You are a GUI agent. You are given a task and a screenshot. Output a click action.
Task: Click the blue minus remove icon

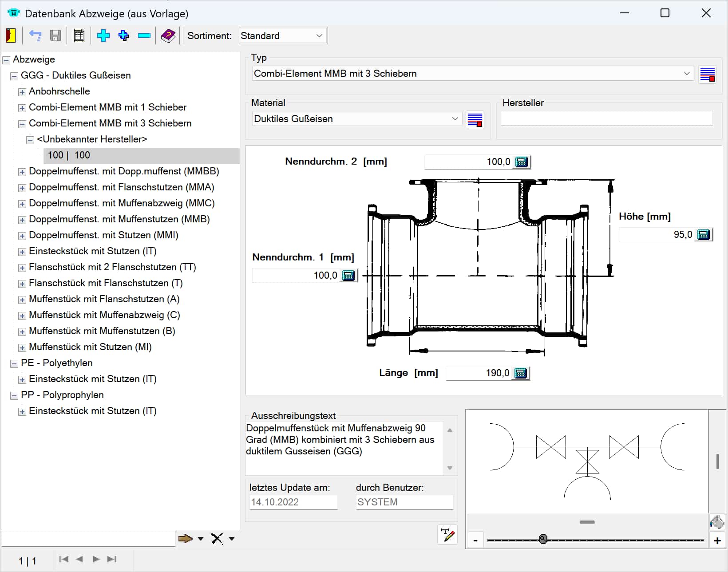[144, 36]
